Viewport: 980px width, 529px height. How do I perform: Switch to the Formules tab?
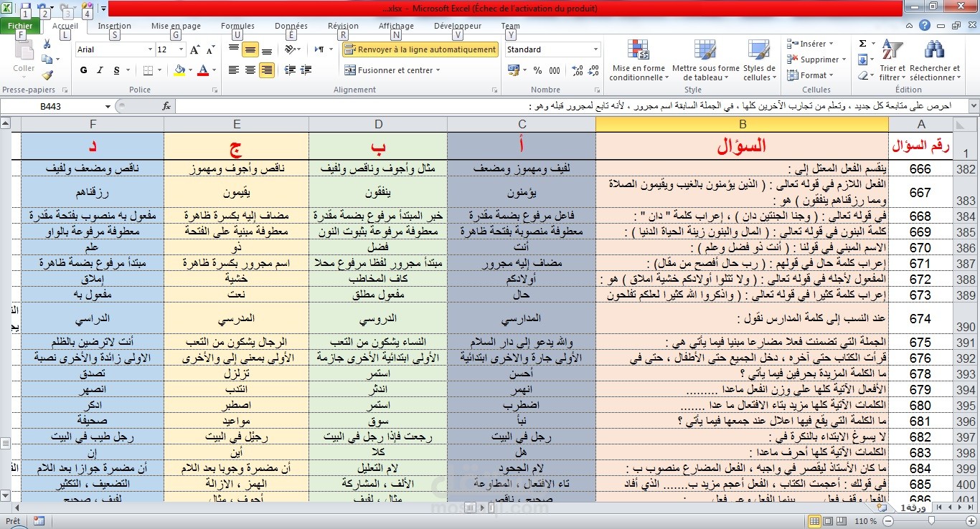pos(237,26)
